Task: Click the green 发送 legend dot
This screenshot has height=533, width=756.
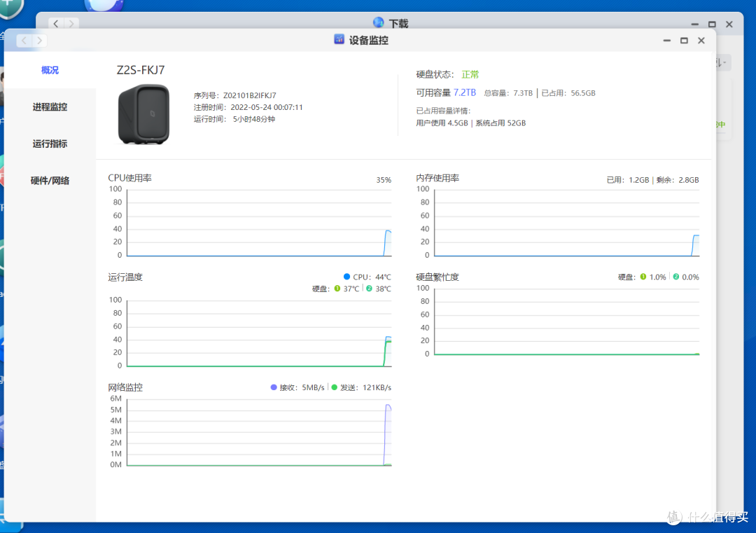Action: coord(335,387)
